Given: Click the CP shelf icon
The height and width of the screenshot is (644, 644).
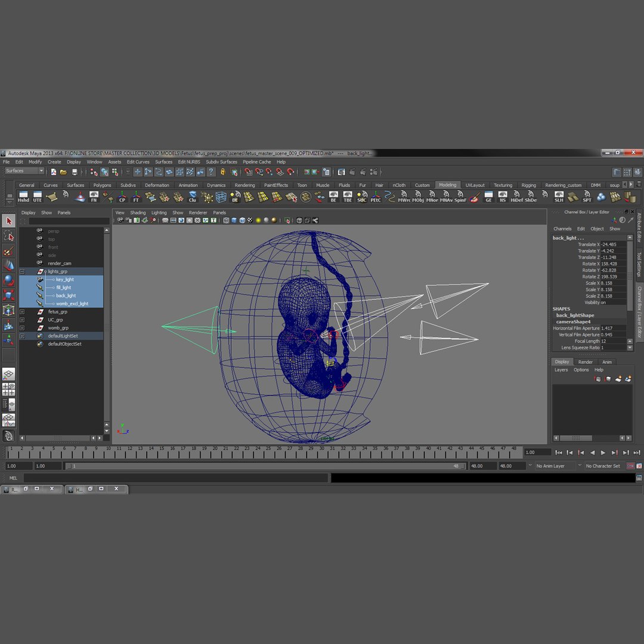Looking at the screenshot, I should pyautogui.click(x=122, y=197).
